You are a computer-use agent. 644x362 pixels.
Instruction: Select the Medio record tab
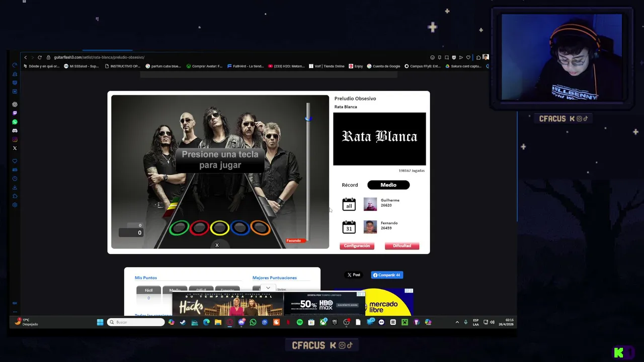tap(388, 185)
